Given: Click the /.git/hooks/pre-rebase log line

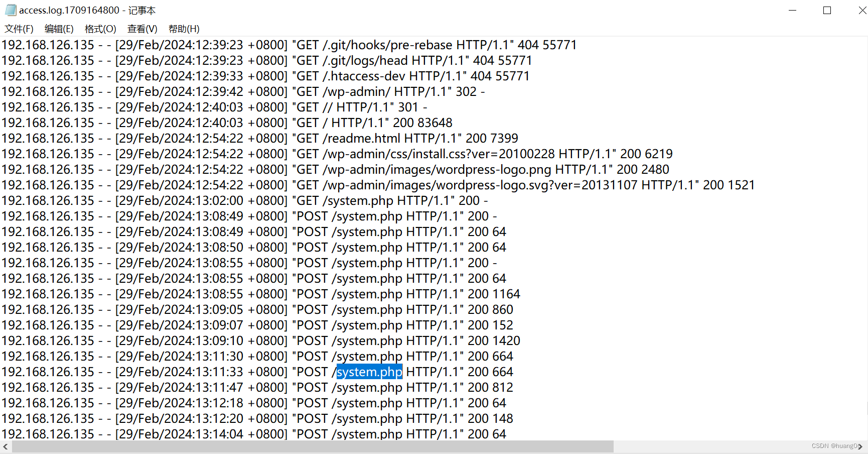Looking at the screenshot, I should [x=290, y=45].
